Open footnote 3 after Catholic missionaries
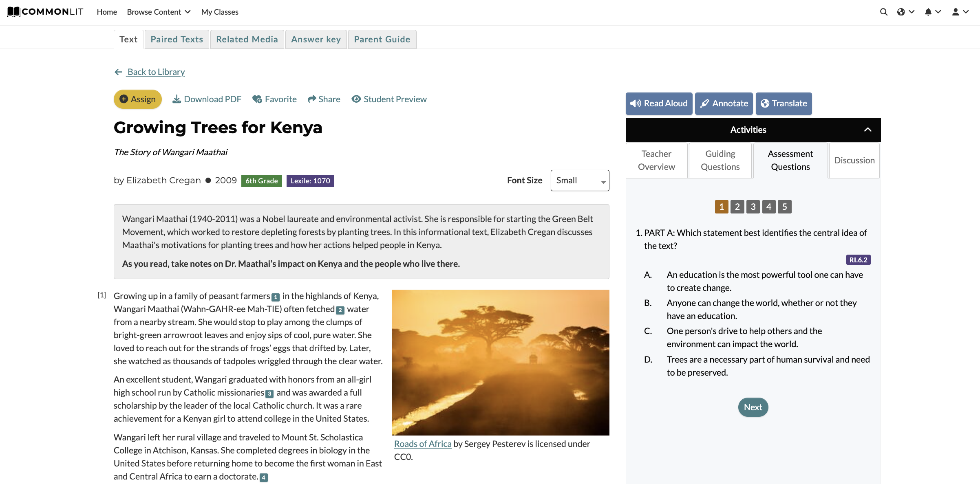980x484 pixels. tap(269, 394)
